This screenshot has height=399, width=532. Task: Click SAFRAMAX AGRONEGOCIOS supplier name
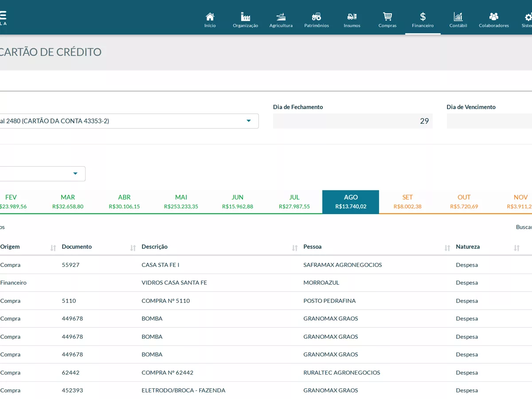[x=343, y=265]
